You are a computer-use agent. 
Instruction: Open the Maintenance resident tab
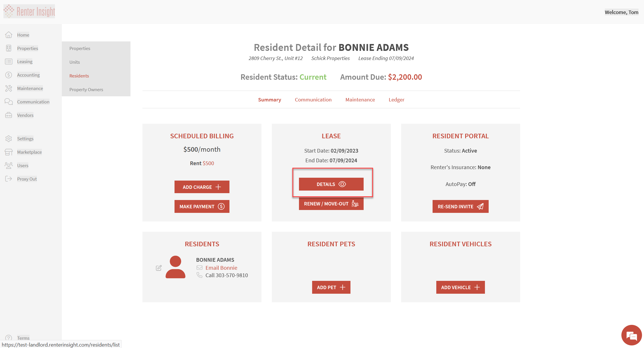(360, 100)
